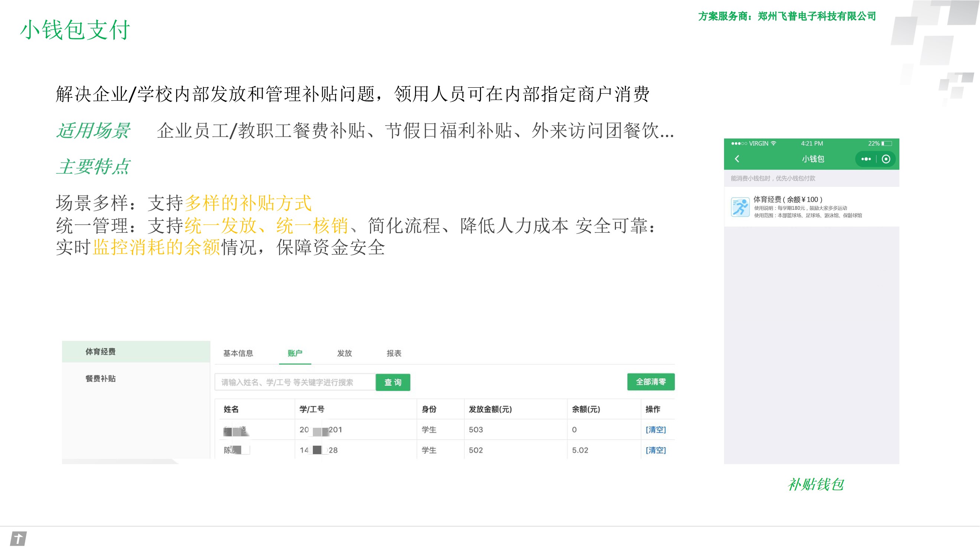
Task: Tap the wifi signal icon in status bar
Action: [773, 143]
